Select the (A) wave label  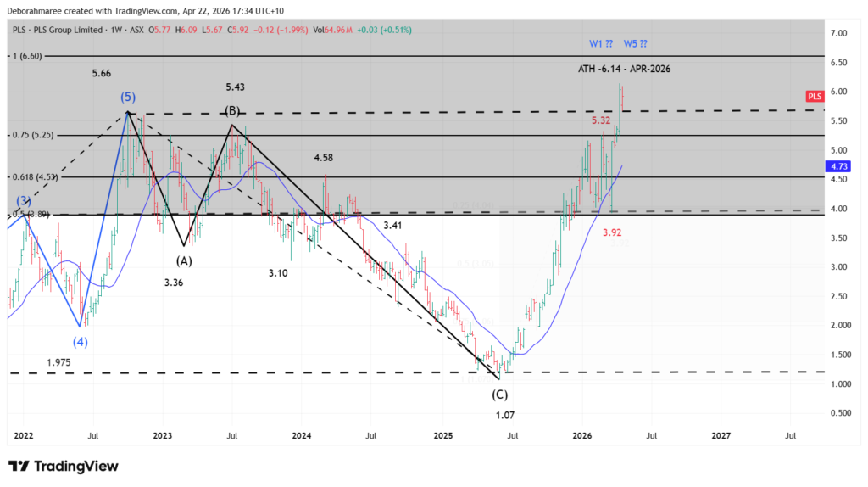184,261
